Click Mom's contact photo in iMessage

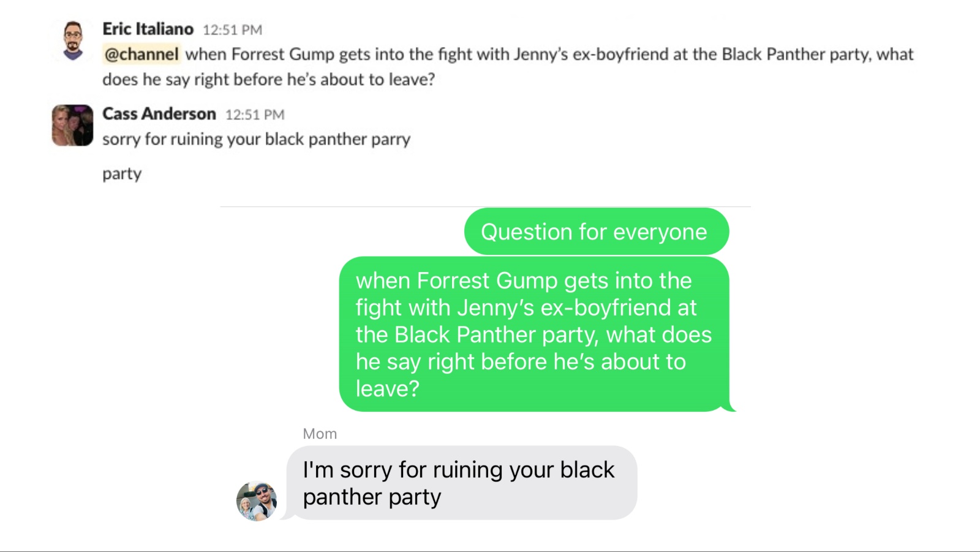pos(257,501)
